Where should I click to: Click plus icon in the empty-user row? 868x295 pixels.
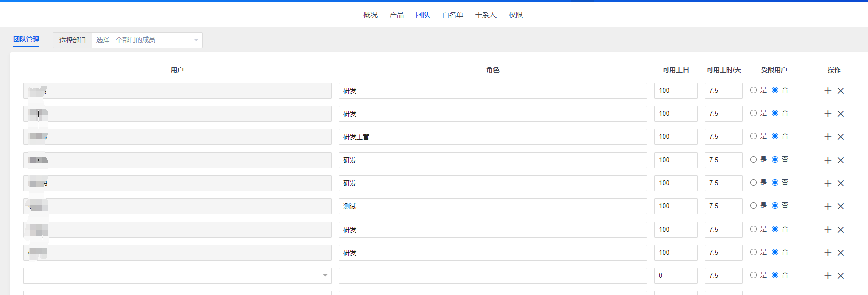tap(828, 276)
